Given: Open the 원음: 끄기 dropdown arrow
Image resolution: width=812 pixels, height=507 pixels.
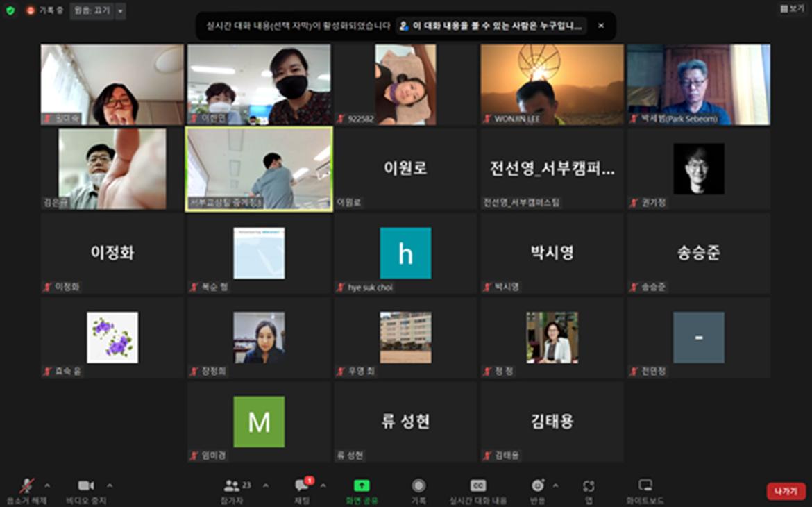Looking at the screenshot, I should [121, 11].
